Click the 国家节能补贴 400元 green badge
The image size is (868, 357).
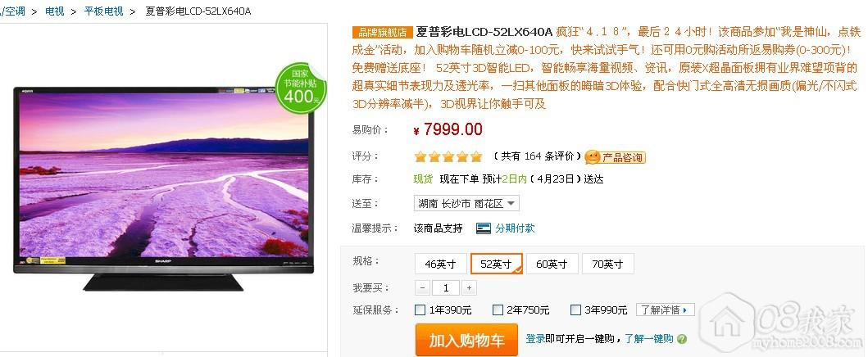[x=301, y=88]
